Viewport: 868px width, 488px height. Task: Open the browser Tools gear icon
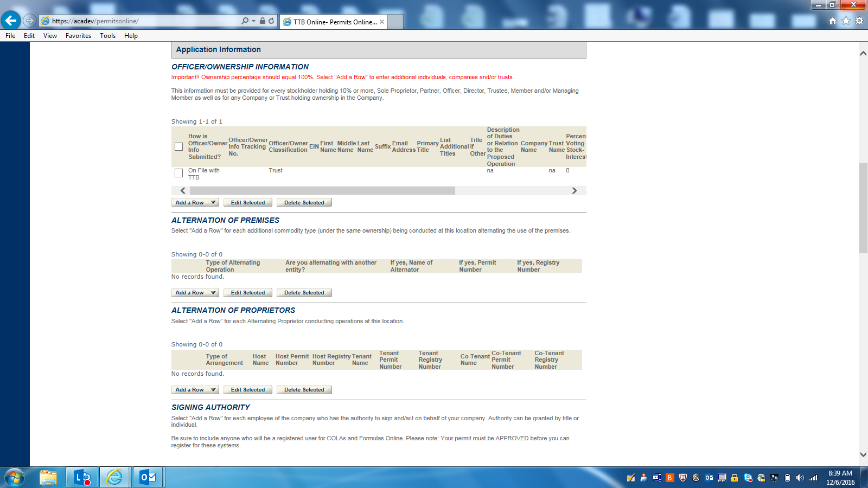(x=859, y=21)
